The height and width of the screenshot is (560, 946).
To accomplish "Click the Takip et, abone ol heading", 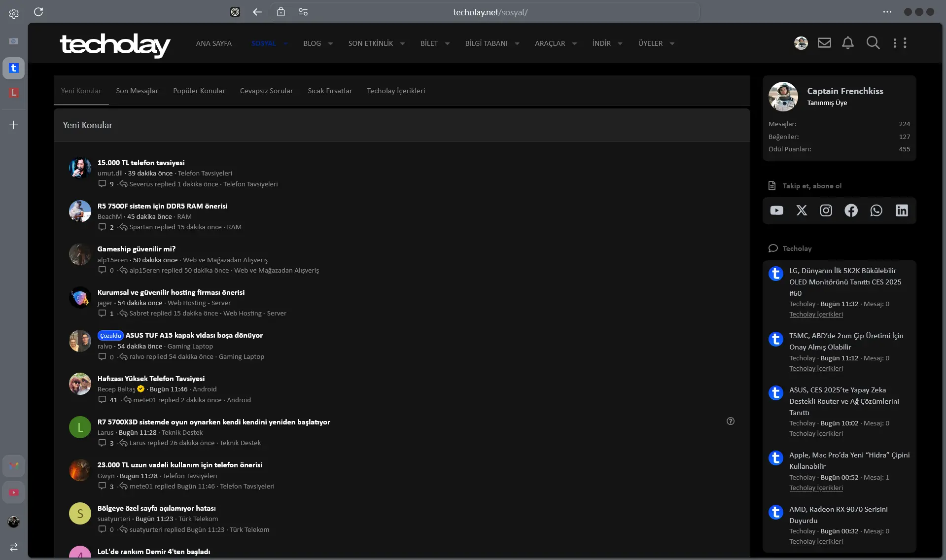I will pyautogui.click(x=812, y=186).
